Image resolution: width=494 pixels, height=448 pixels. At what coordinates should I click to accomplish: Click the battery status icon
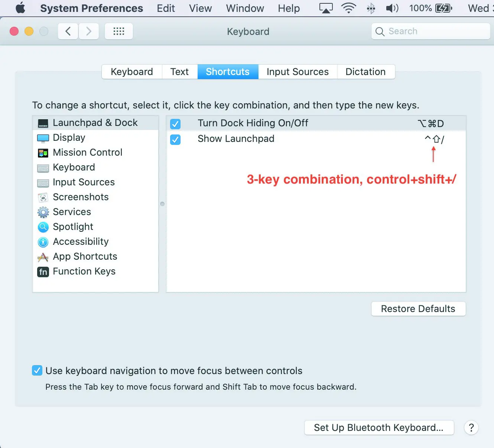click(443, 8)
